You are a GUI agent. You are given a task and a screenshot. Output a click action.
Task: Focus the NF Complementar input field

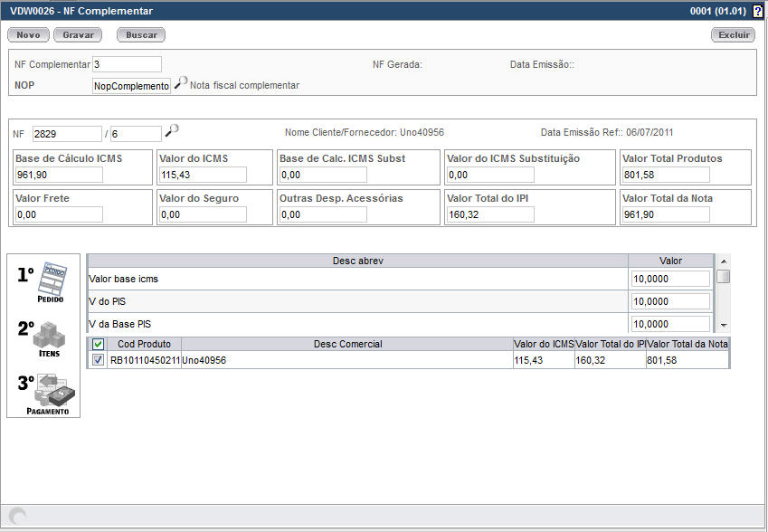click(127, 64)
